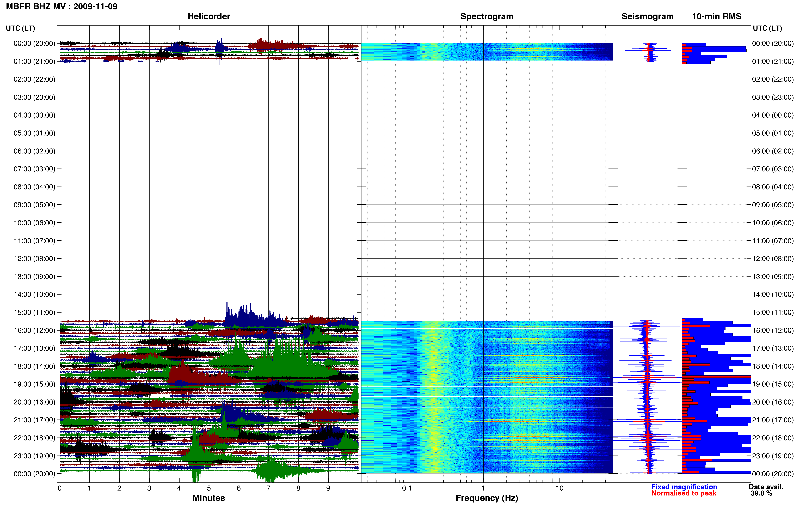Click the 5 tick on the Minutes axis
812x508 pixels.
point(209,488)
